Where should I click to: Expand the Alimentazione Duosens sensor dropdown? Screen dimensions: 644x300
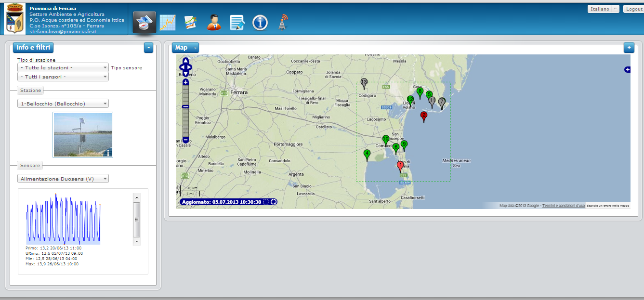63,179
